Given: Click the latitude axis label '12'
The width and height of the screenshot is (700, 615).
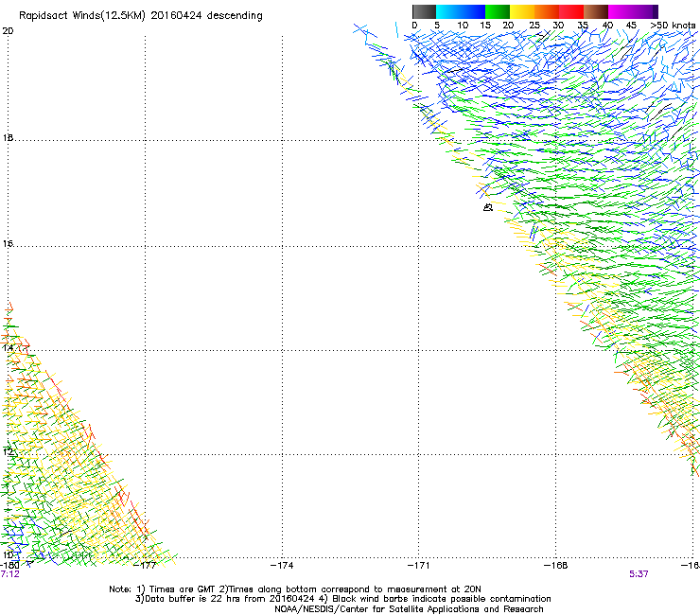Looking at the screenshot, I should coord(8,452).
